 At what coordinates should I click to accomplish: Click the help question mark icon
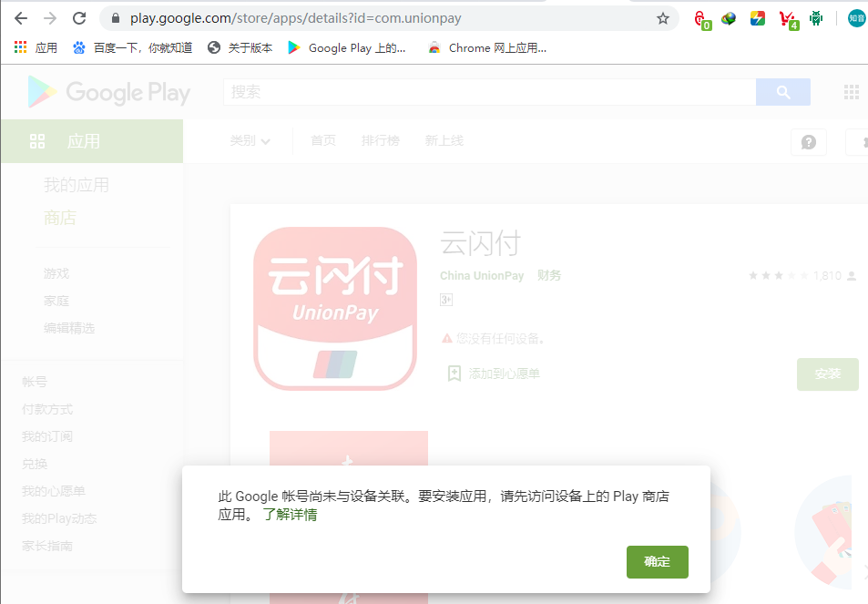809,142
